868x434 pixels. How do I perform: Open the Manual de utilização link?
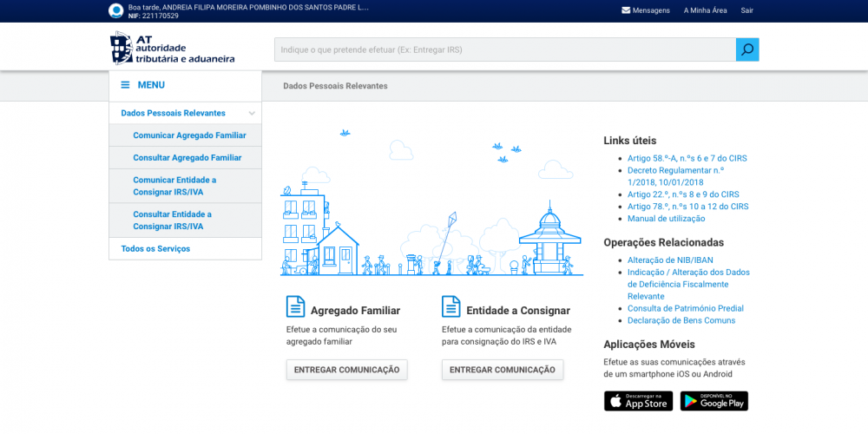tap(667, 219)
